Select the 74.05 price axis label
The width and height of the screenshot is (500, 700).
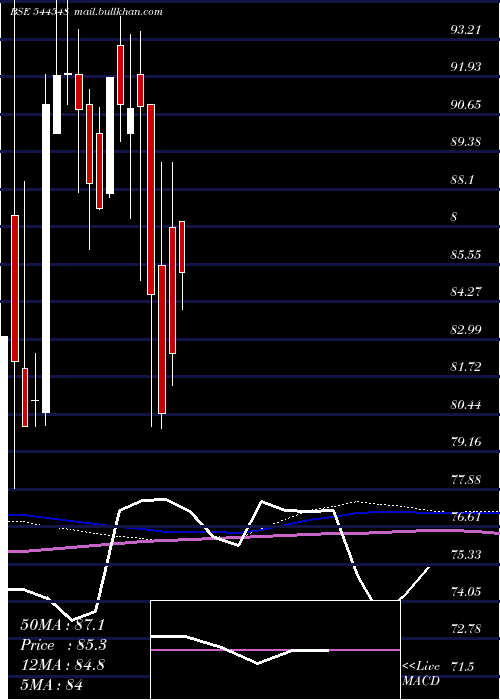tap(466, 592)
